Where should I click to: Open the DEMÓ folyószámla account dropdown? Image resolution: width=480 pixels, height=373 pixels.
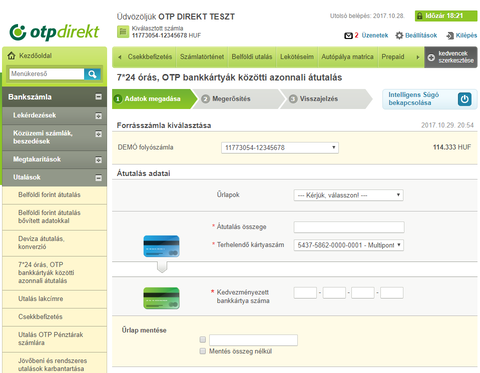click(x=280, y=148)
